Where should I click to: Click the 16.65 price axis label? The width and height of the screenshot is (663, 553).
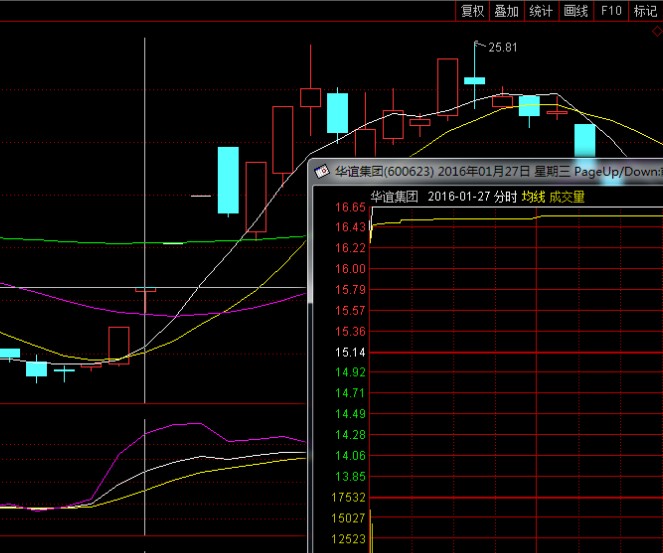pyautogui.click(x=351, y=207)
